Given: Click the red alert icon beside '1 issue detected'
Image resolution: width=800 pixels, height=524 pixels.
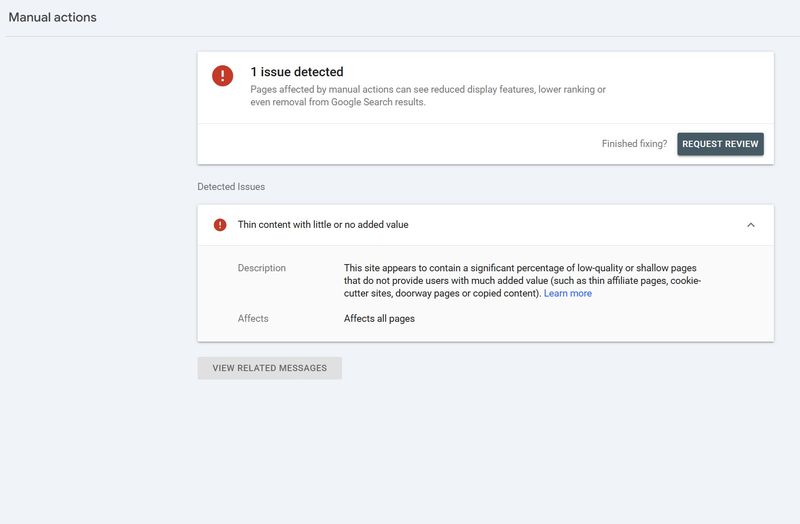Looking at the screenshot, I should click(x=222, y=76).
